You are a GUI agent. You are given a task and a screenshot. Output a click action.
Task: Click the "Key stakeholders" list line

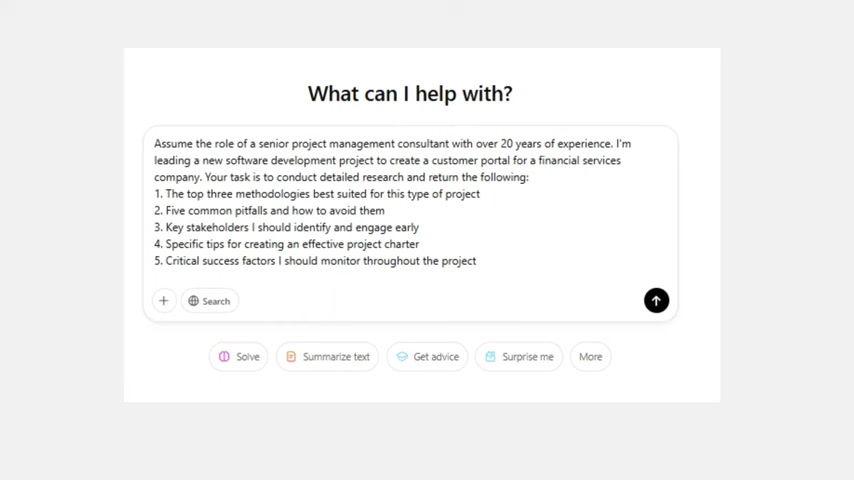coord(286,228)
